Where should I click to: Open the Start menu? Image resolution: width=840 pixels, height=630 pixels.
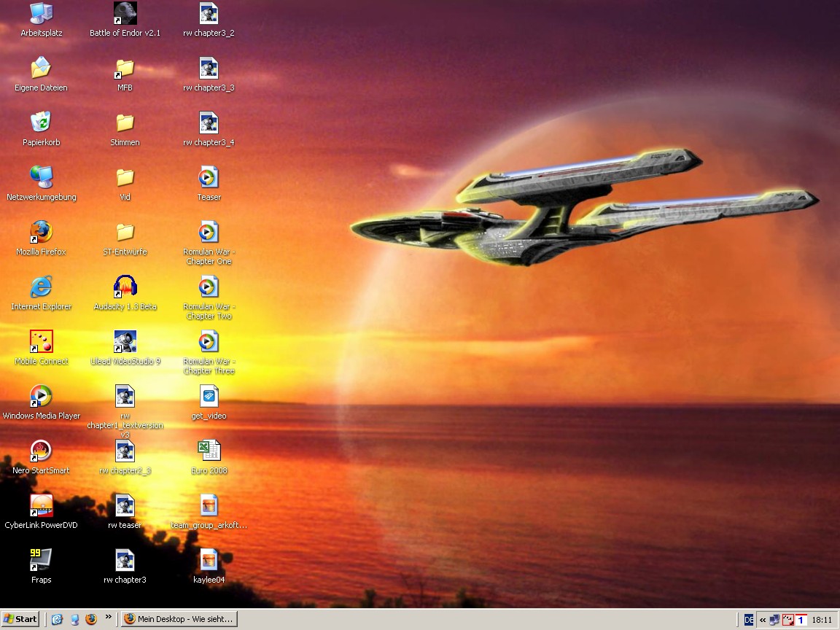(x=20, y=619)
